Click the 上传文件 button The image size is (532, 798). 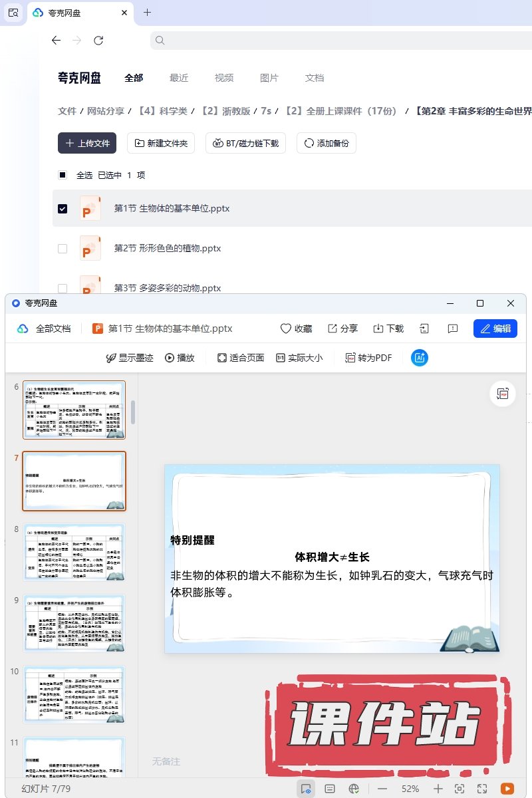point(87,143)
